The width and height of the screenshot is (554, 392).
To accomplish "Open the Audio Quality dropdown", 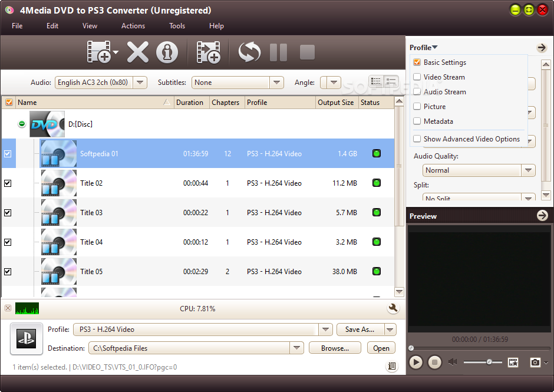I will tap(528, 170).
